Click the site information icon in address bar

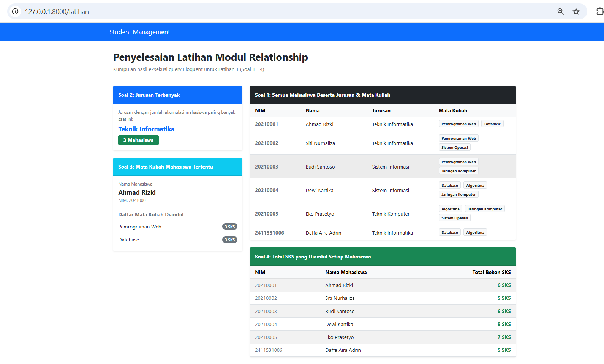click(15, 11)
